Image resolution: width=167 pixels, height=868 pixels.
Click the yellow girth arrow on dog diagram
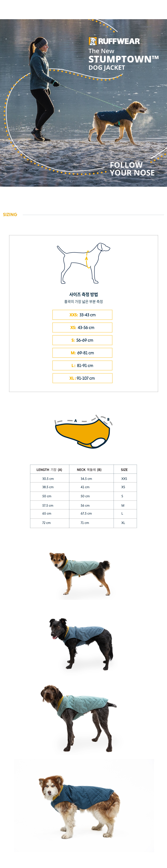(87, 259)
